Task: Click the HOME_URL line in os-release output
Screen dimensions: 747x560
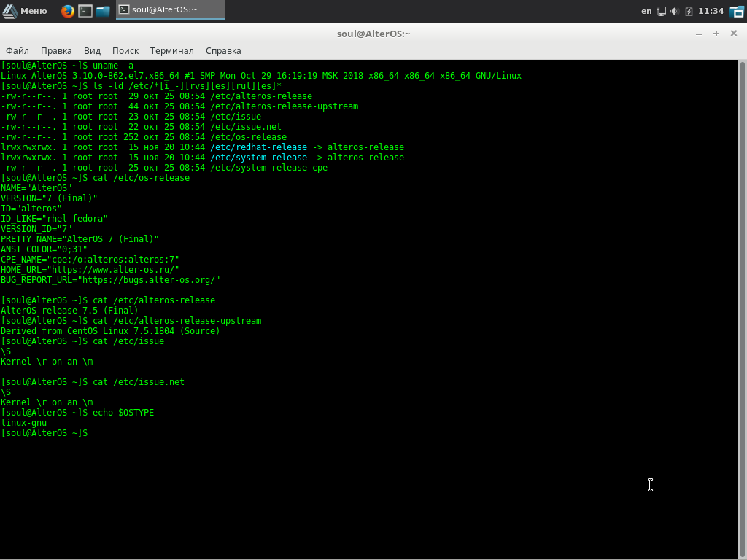Action: [x=90, y=270]
